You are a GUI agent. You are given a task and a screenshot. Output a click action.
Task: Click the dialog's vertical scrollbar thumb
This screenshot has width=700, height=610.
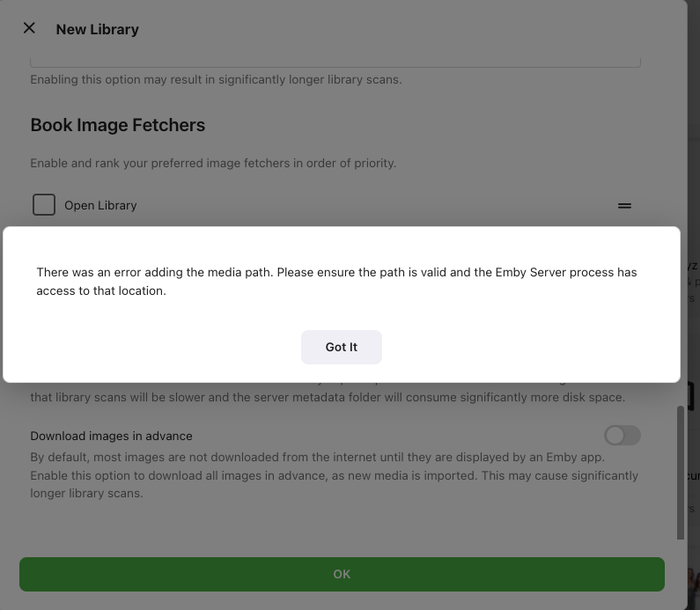(680, 471)
